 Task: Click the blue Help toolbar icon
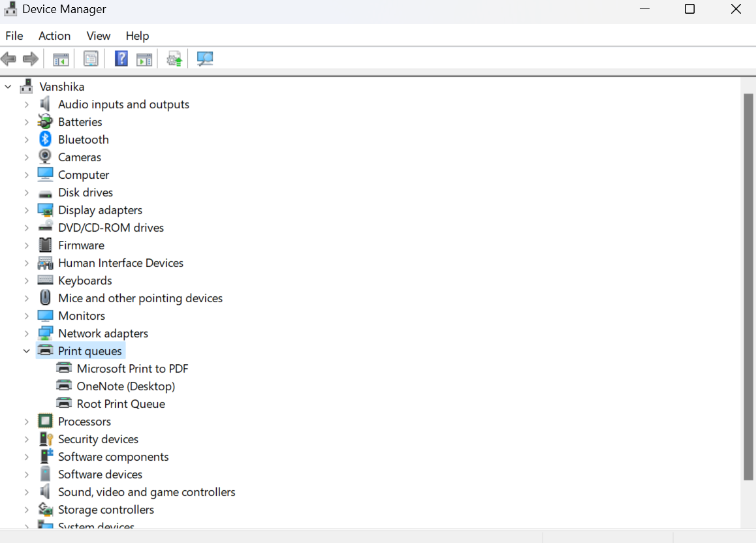(121, 59)
